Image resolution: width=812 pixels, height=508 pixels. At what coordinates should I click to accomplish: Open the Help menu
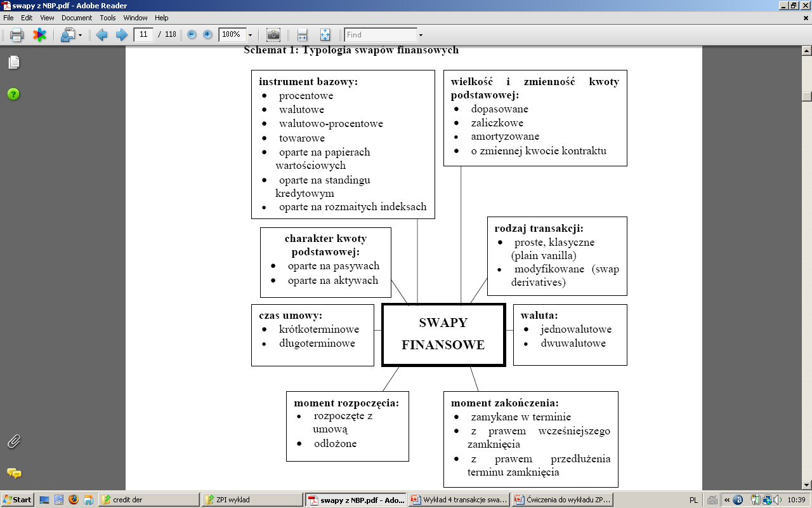point(162,18)
